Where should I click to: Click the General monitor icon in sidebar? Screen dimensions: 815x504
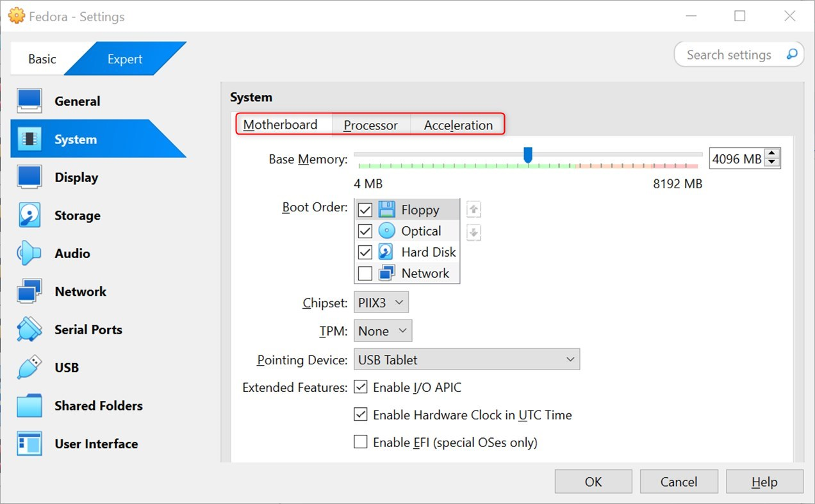(29, 101)
